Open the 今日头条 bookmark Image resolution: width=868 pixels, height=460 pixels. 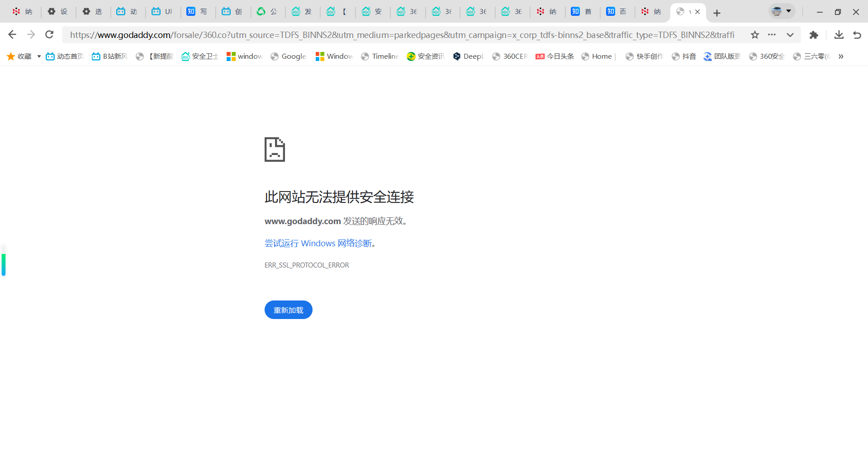555,56
